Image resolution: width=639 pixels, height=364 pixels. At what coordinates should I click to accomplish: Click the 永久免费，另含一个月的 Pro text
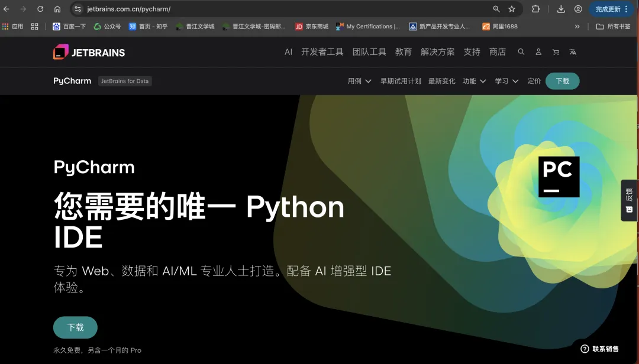(98, 350)
